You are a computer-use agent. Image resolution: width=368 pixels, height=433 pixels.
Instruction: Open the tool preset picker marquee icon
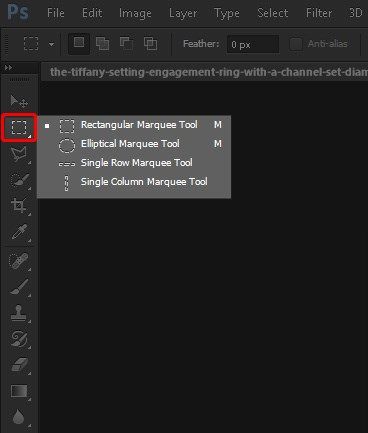point(31,44)
